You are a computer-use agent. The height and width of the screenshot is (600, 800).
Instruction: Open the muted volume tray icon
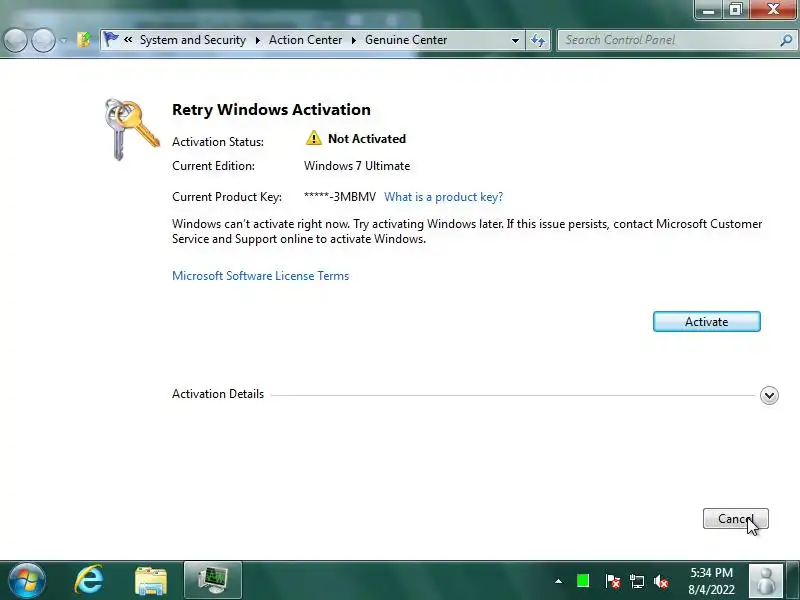pyautogui.click(x=661, y=581)
